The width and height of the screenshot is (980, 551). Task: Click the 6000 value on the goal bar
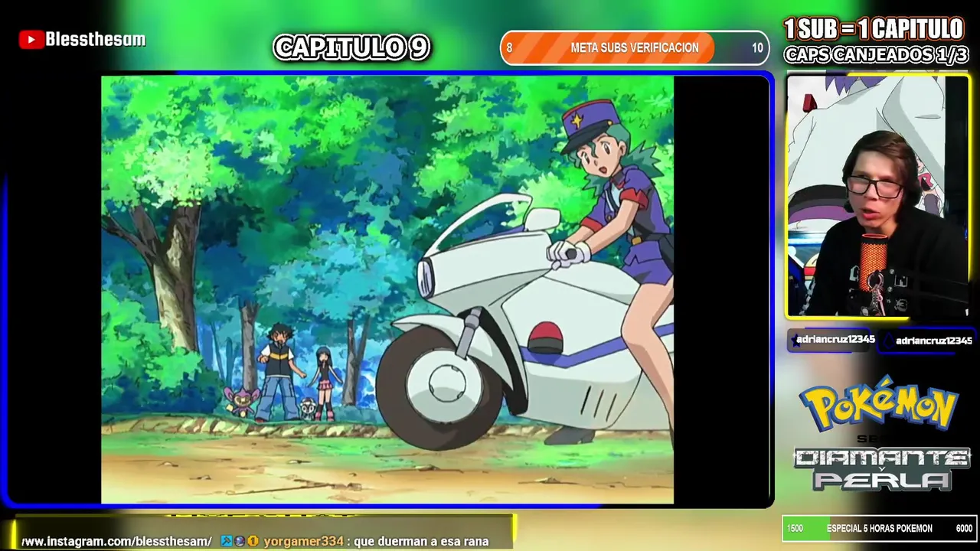pos(964,529)
